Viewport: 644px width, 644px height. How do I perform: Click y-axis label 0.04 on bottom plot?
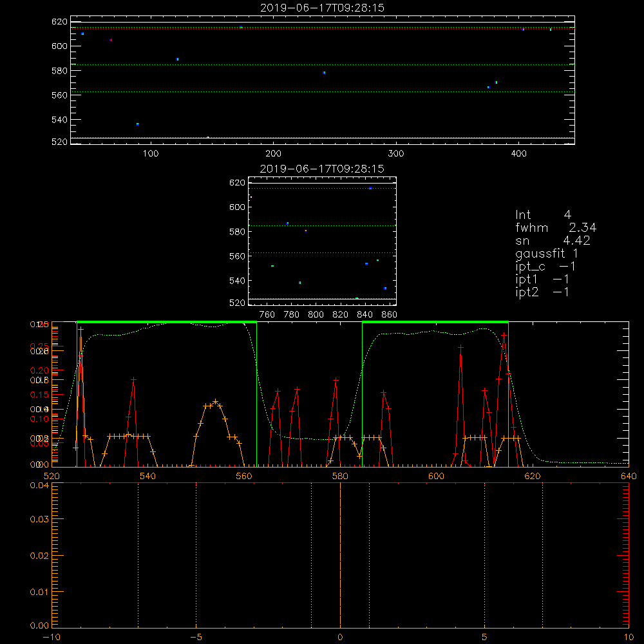coord(39,486)
